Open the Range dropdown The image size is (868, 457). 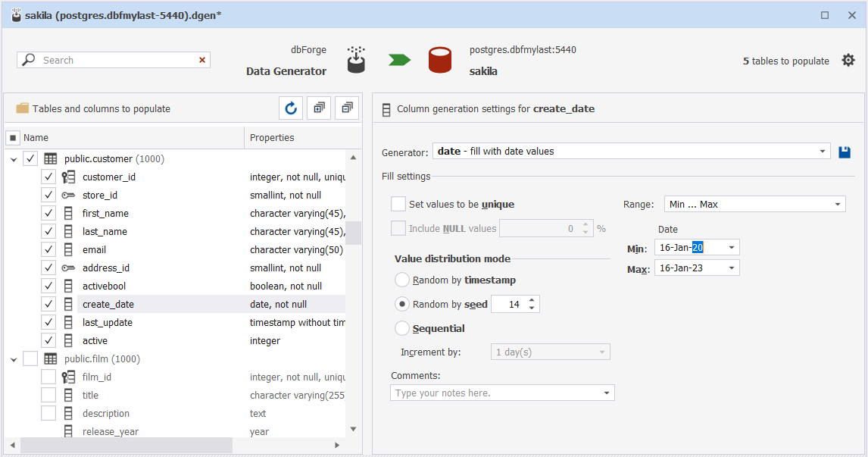tap(838, 205)
